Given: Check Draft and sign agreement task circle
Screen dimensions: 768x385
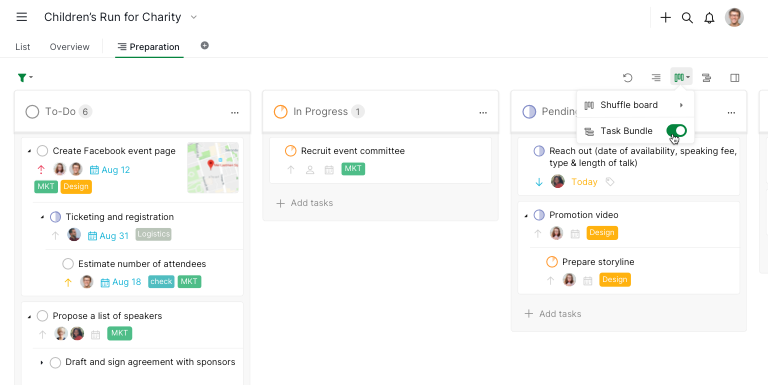Looking at the screenshot, I should tap(55, 362).
